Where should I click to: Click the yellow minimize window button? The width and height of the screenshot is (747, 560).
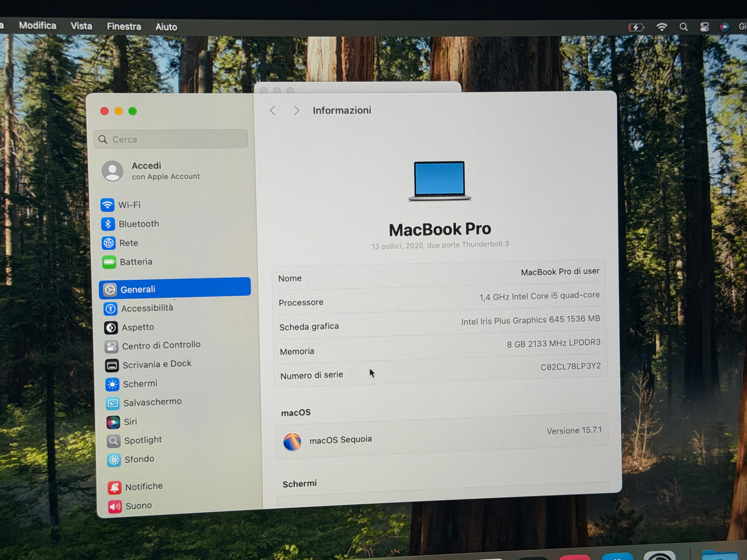point(118,111)
